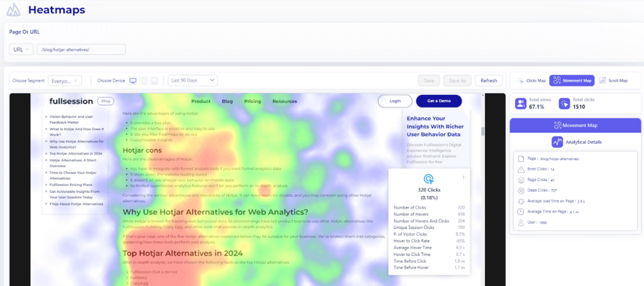Image resolution: width=644 pixels, height=286 pixels.
Task: Switch to the Clicks Map tab
Action: click(x=528, y=80)
